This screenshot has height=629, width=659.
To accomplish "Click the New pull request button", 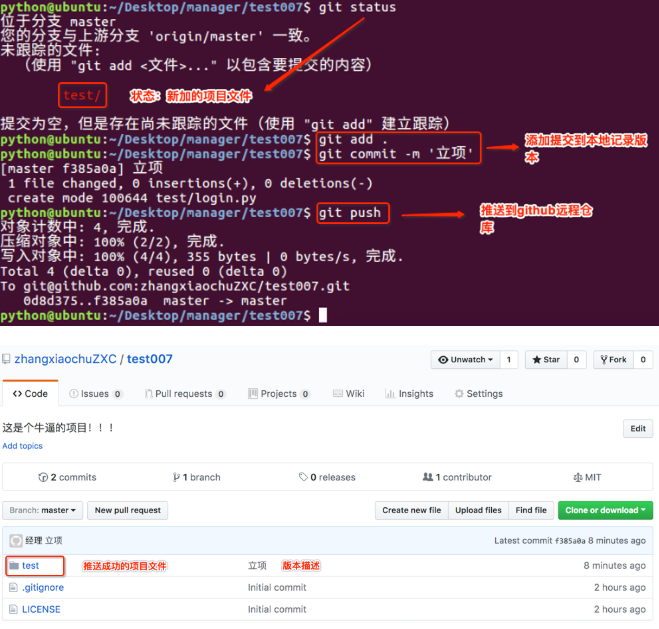I will pyautogui.click(x=128, y=511).
